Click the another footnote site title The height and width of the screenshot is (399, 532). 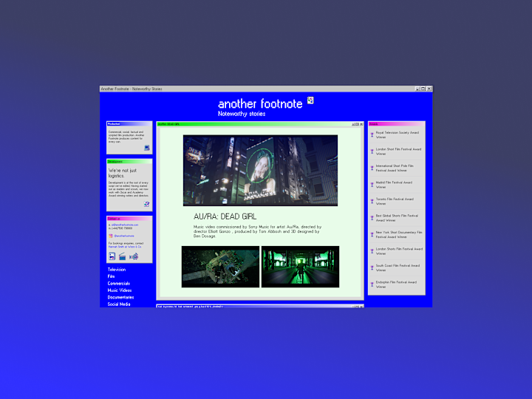point(260,103)
